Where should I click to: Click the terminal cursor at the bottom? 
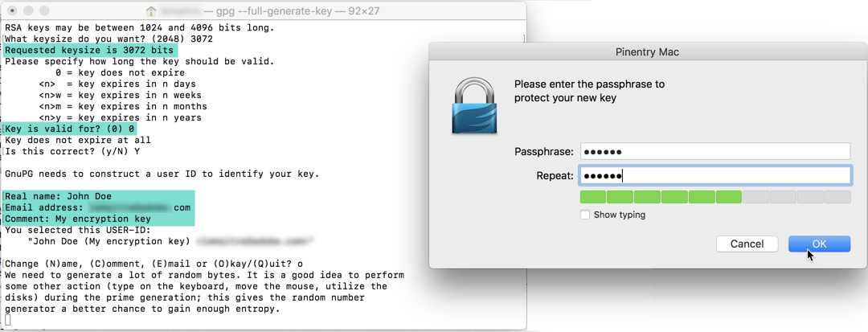pyautogui.click(x=8, y=321)
